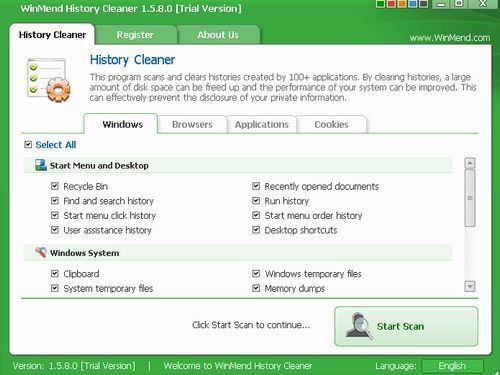Choose the orange theme color swatch
The width and height of the screenshot is (500, 375).
pyautogui.click(x=402, y=4)
